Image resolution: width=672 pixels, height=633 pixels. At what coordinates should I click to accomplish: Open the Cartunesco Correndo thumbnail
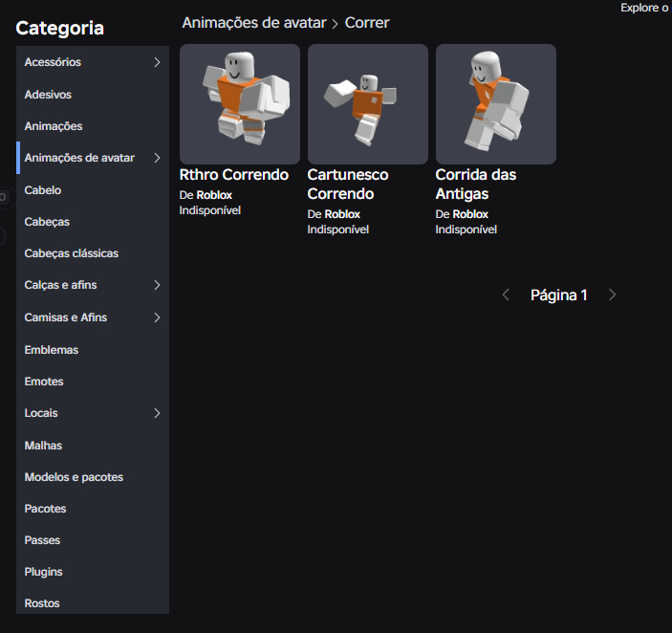tap(368, 104)
